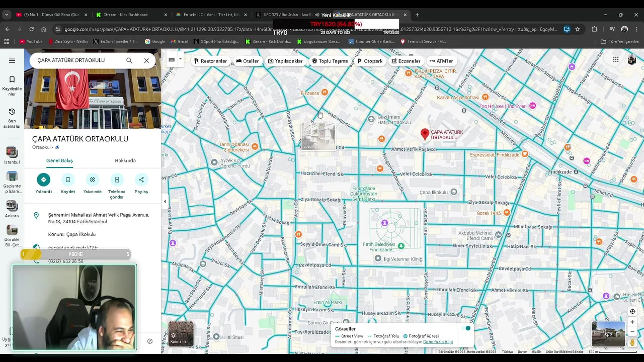
Task: Click the Paylaş share icon
Action: pyautogui.click(x=141, y=179)
